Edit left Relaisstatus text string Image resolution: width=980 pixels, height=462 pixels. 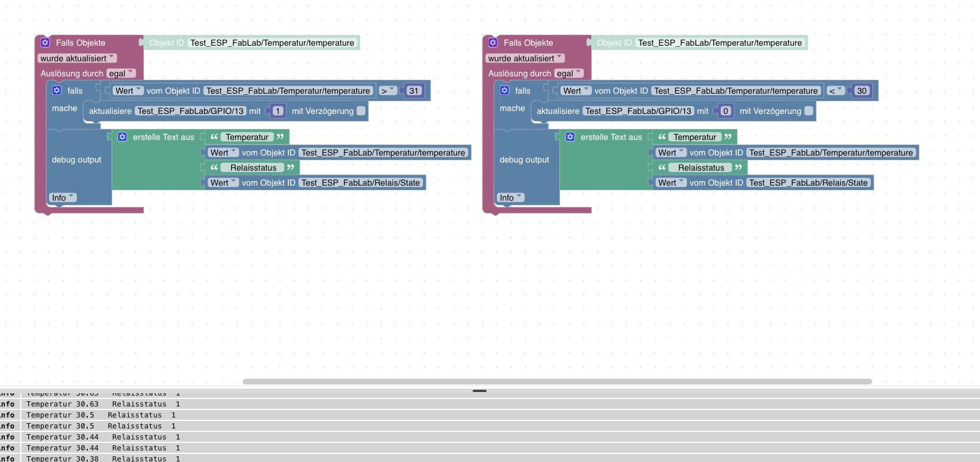(253, 167)
